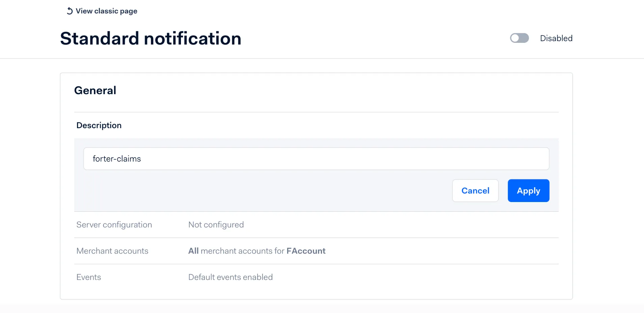
Task: Click the Events label text
Action: (x=89, y=277)
